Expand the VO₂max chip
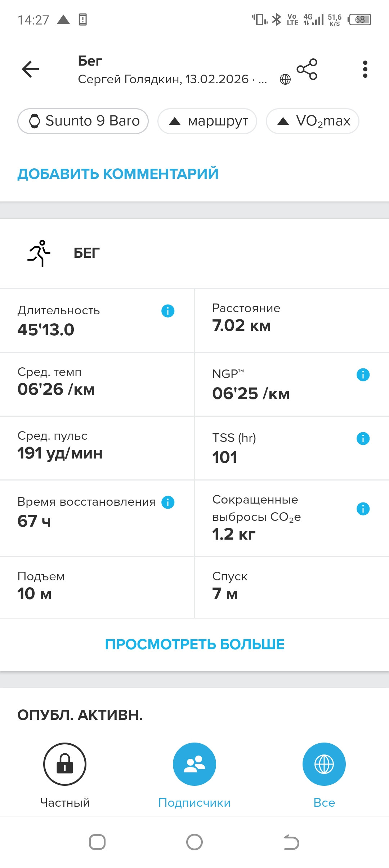The height and width of the screenshot is (868, 389). [313, 121]
